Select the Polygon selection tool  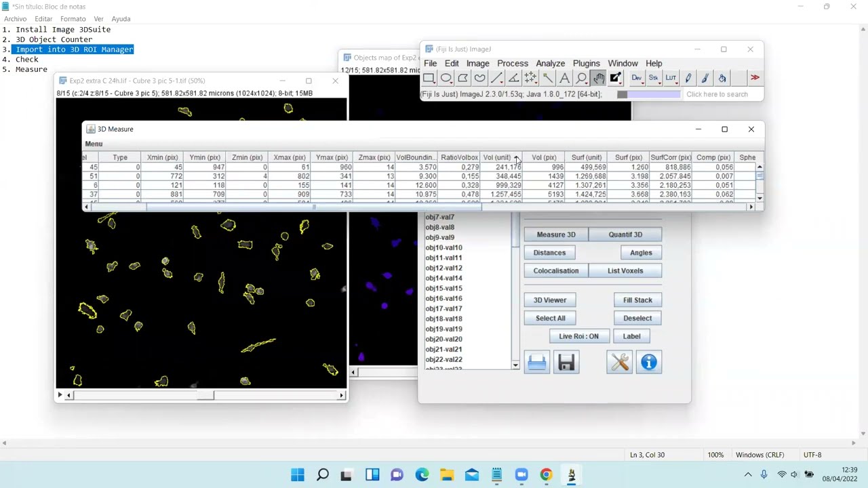(x=463, y=78)
